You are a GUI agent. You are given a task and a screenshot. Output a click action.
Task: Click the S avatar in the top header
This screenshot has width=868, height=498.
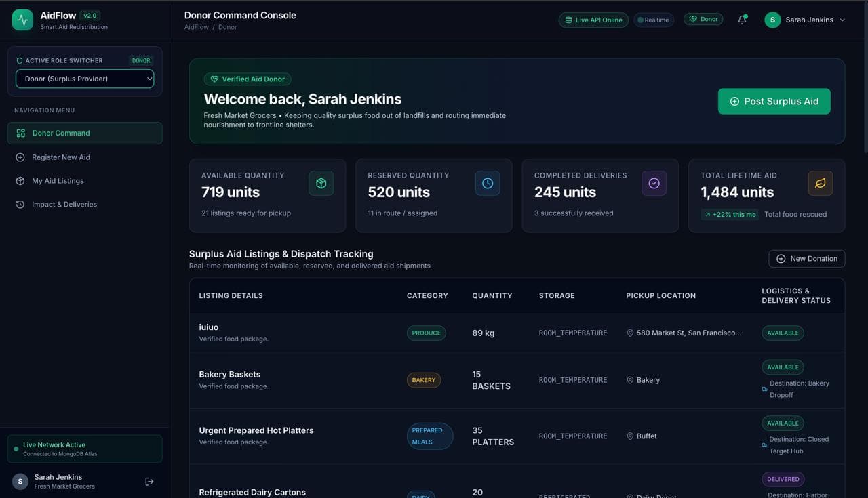(772, 20)
